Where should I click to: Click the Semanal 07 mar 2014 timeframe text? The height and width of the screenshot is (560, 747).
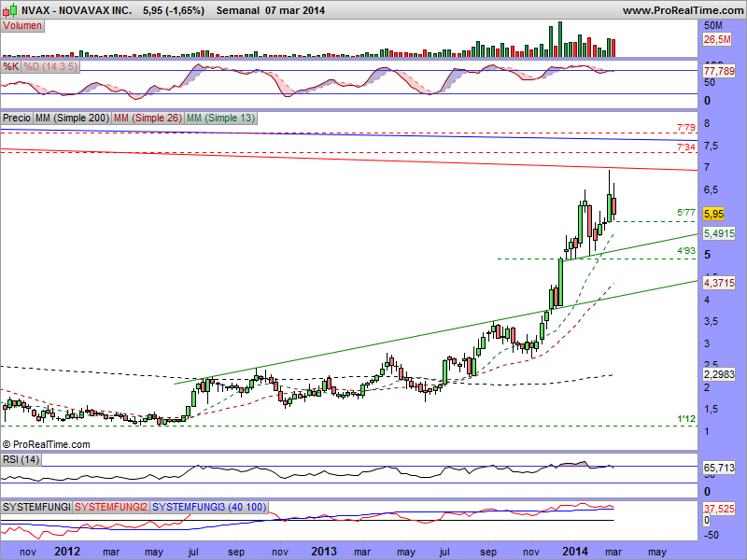tap(271, 10)
